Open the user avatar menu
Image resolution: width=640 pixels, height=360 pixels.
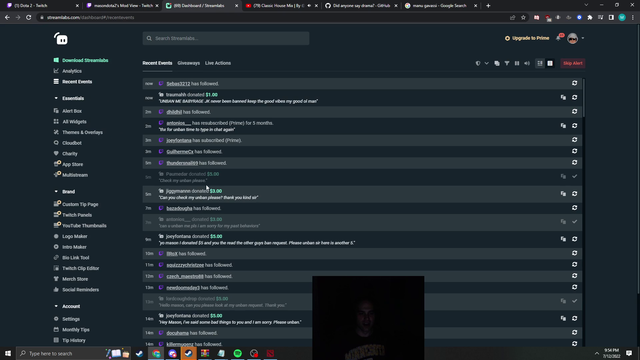pos(573,38)
